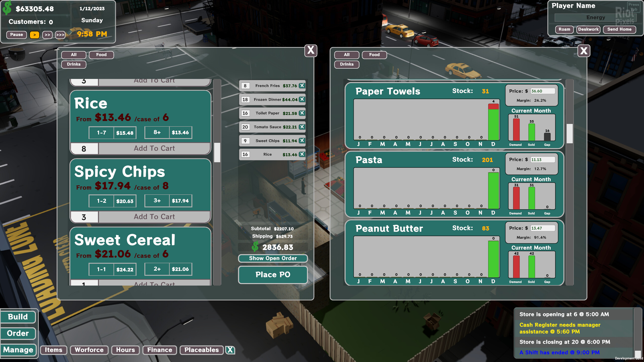Filter inventory panel by Food
644x362 pixels.
[x=374, y=55]
